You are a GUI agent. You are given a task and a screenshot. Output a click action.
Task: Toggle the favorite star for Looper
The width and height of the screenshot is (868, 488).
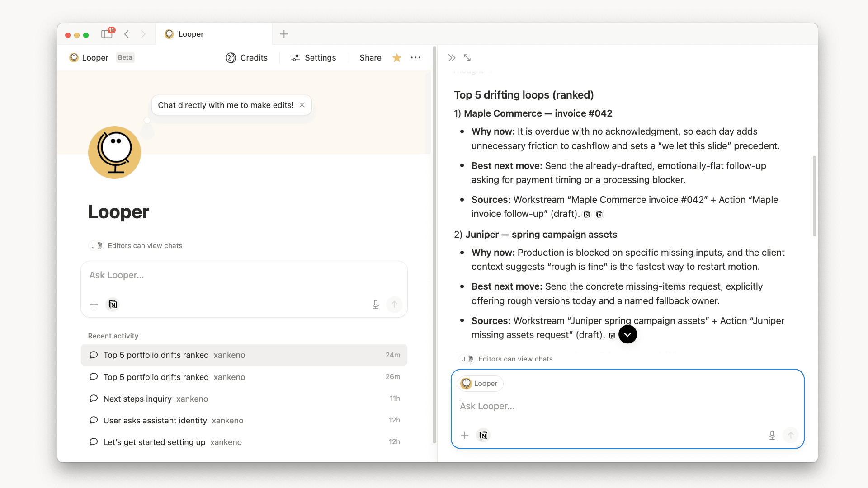point(397,58)
